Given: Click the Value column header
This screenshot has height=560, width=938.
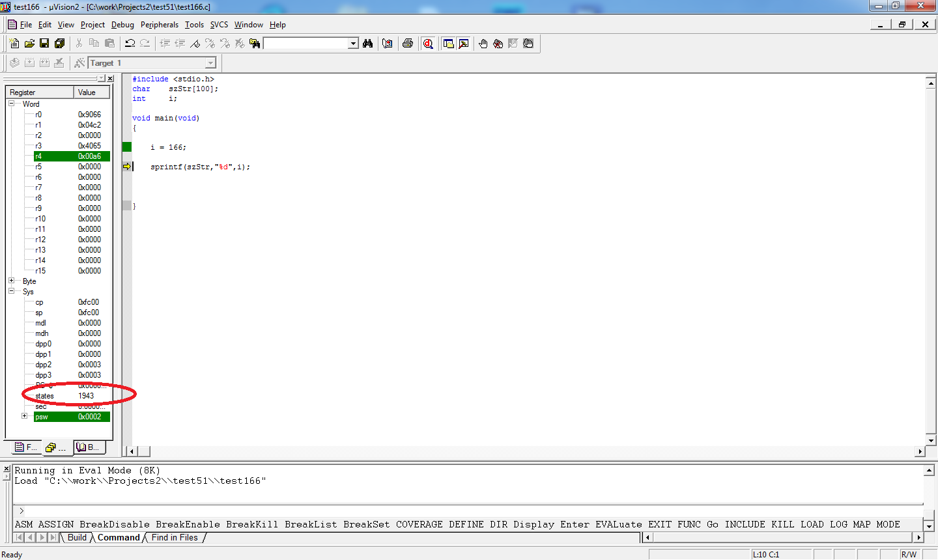Looking at the screenshot, I should tap(93, 92).
